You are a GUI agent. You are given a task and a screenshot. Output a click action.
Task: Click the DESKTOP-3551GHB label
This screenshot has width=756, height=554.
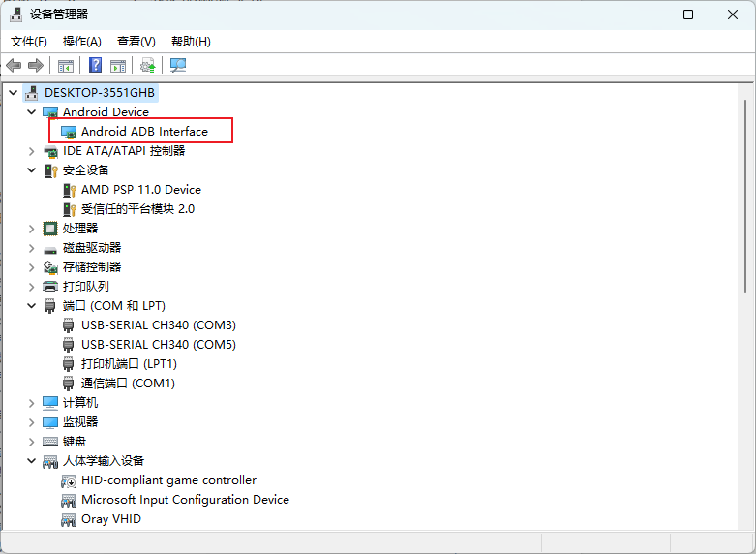(x=100, y=93)
